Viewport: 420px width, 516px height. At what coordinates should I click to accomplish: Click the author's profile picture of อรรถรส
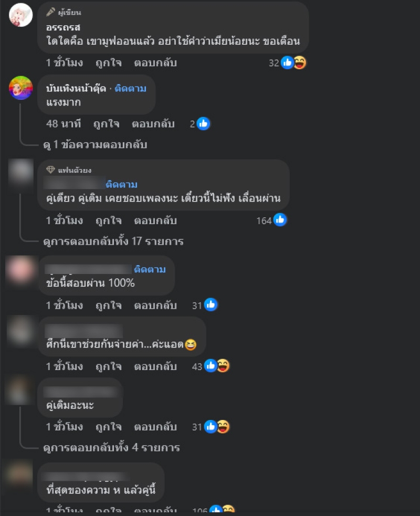20,15
